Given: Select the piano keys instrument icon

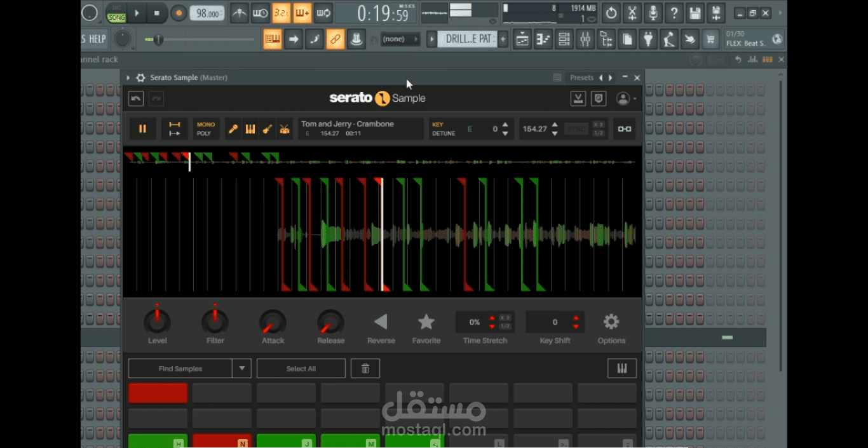Looking at the screenshot, I should pos(250,129).
